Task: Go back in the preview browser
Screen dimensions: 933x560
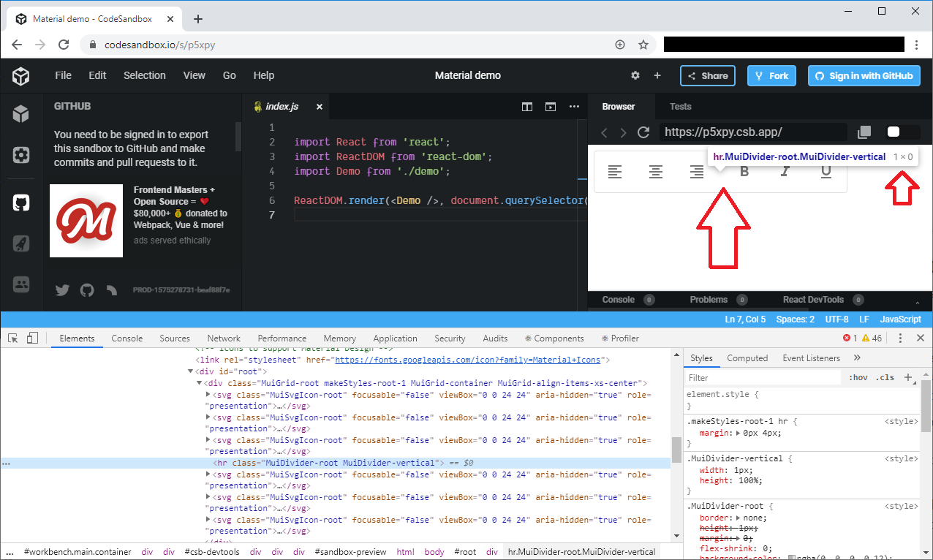Action: tap(604, 132)
